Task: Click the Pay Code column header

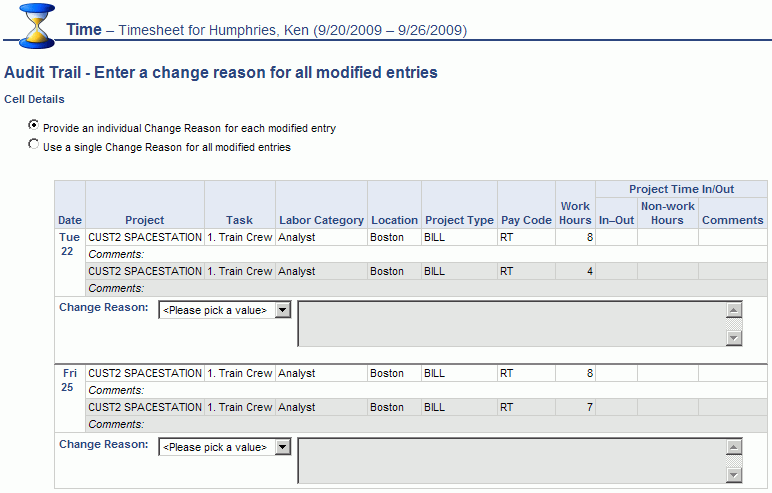Action: point(526,220)
